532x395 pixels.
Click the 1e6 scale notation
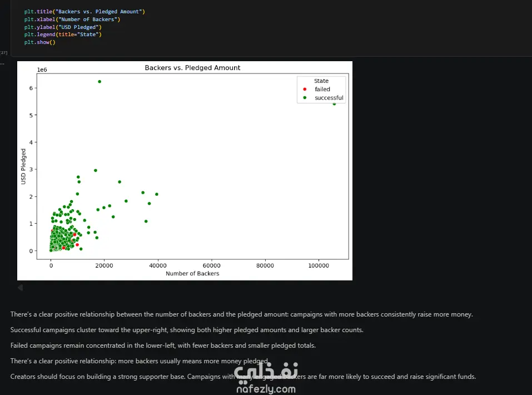pyautogui.click(x=42, y=70)
